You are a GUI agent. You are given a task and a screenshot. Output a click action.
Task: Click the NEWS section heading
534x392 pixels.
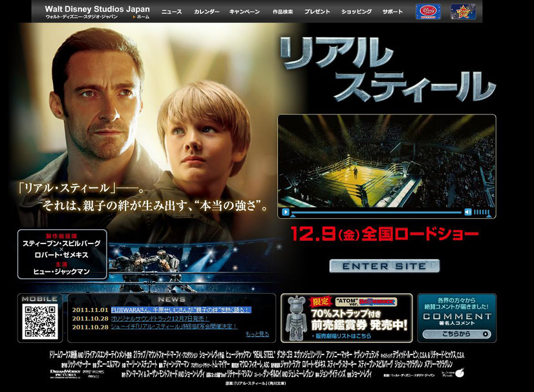(172, 300)
